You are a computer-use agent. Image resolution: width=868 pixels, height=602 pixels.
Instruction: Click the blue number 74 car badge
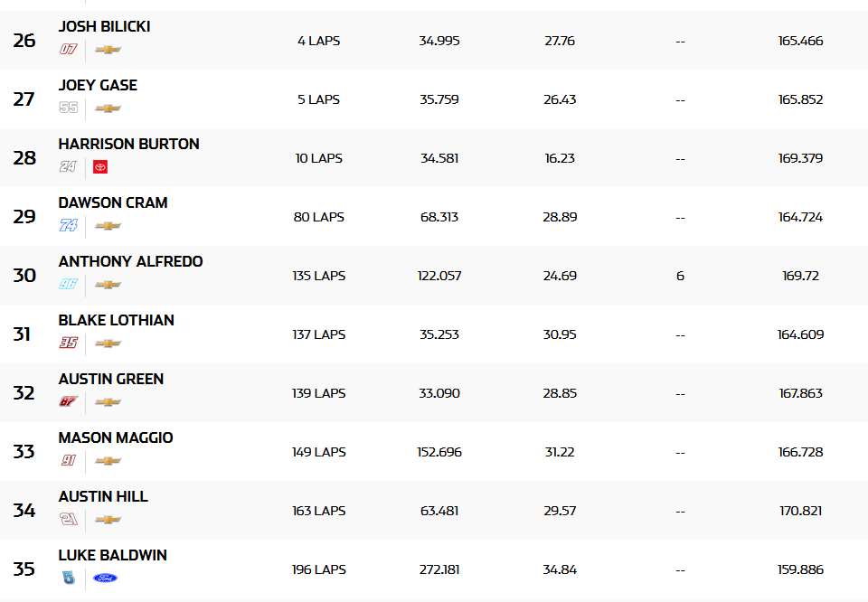click(x=69, y=225)
